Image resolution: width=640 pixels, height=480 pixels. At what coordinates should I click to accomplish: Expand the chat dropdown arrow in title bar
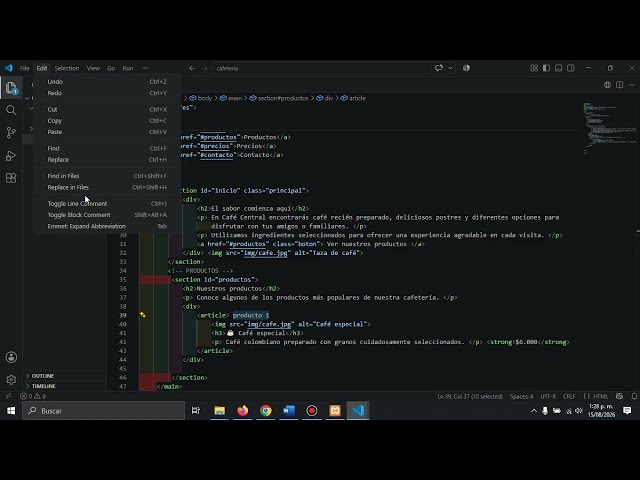tap(450, 68)
